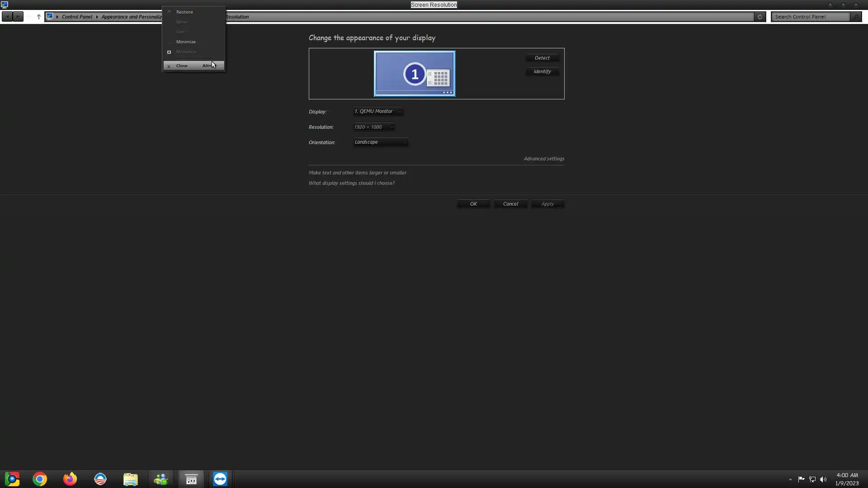Open TeamViewer from the taskbar
The image size is (868, 488).
(x=220, y=479)
